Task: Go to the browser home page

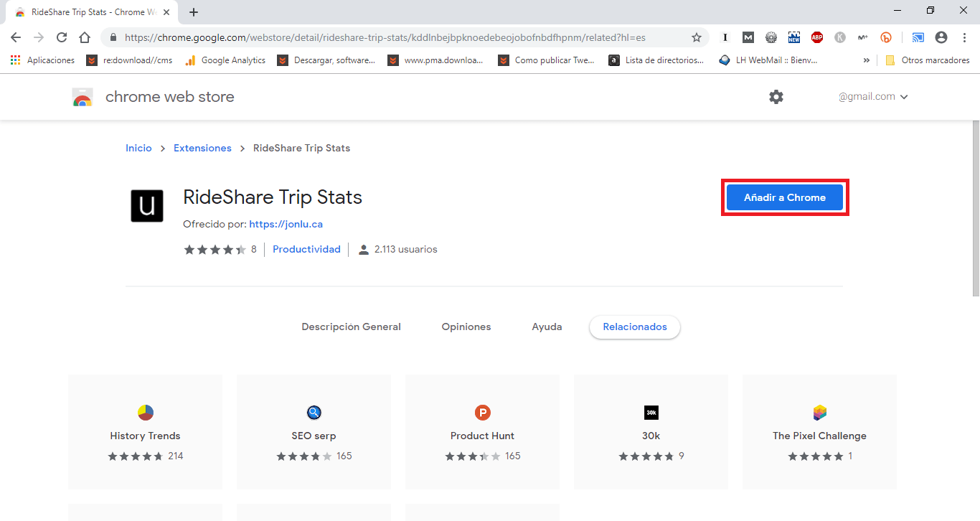Action: (x=85, y=37)
